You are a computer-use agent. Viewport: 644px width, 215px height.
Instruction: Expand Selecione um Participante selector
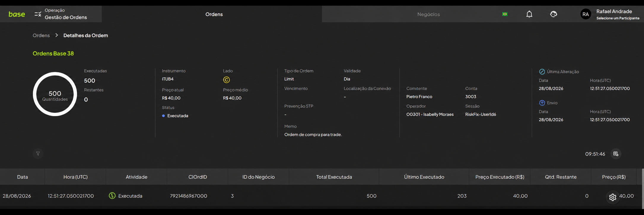(618, 18)
